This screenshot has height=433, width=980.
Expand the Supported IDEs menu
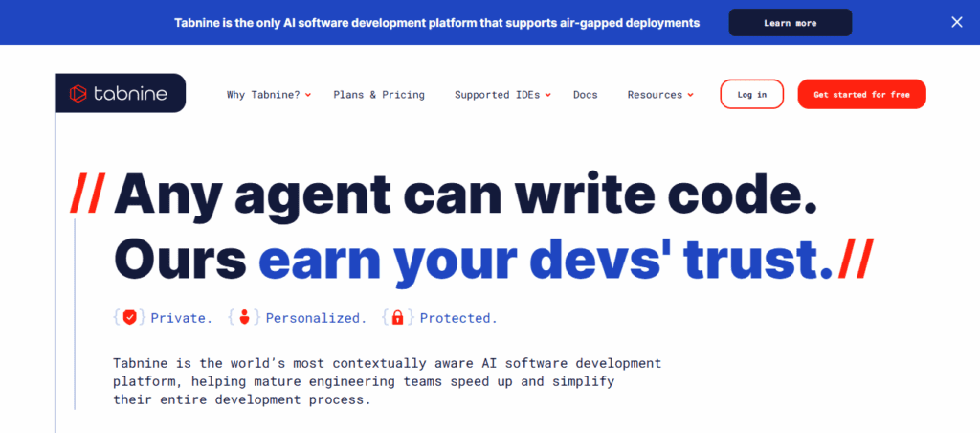coord(502,95)
